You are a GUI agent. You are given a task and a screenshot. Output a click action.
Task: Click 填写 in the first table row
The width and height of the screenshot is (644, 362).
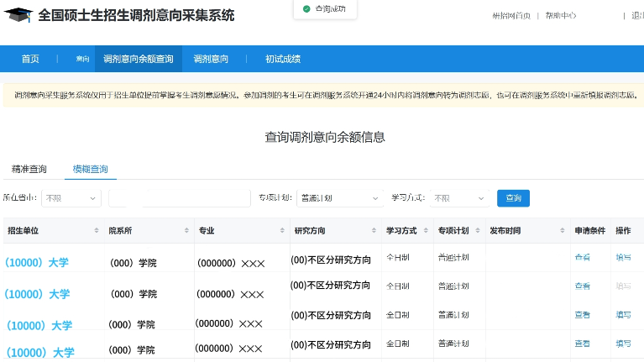pyautogui.click(x=624, y=257)
